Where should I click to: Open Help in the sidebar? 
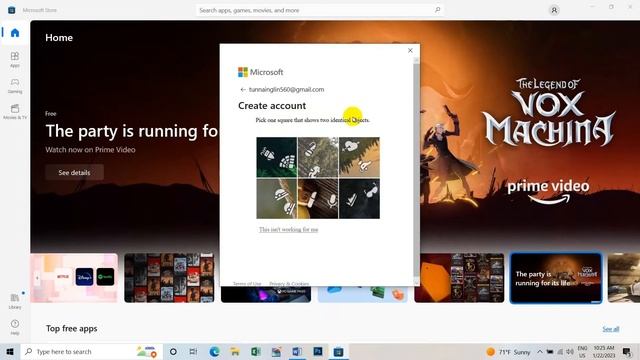(15, 327)
